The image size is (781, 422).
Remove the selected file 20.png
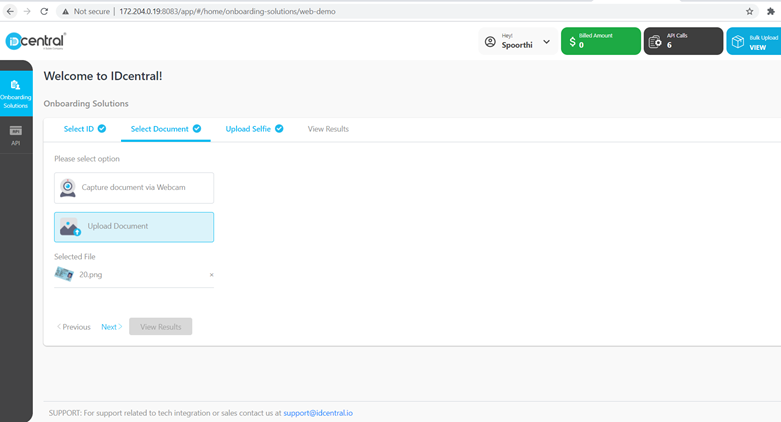[211, 275]
